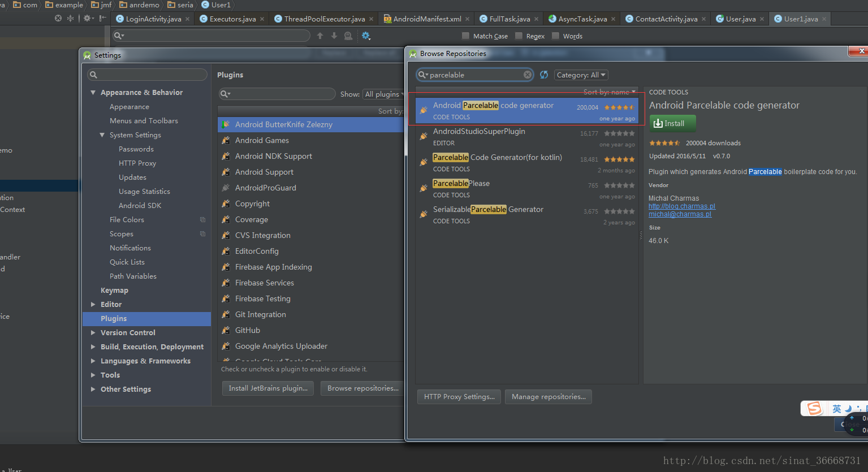Open the find bar gear options icon
This screenshot has height=472, width=868.
pyautogui.click(x=366, y=36)
